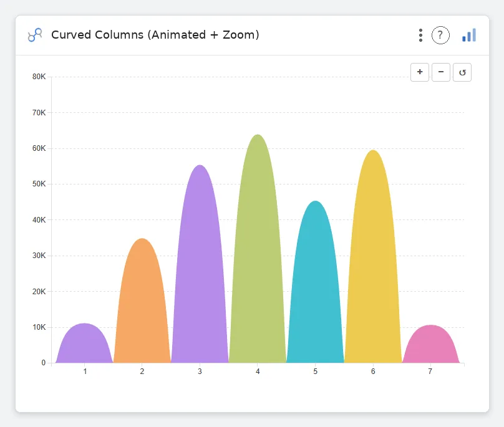Click the 10K y-axis label

click(x=39, y=327)
